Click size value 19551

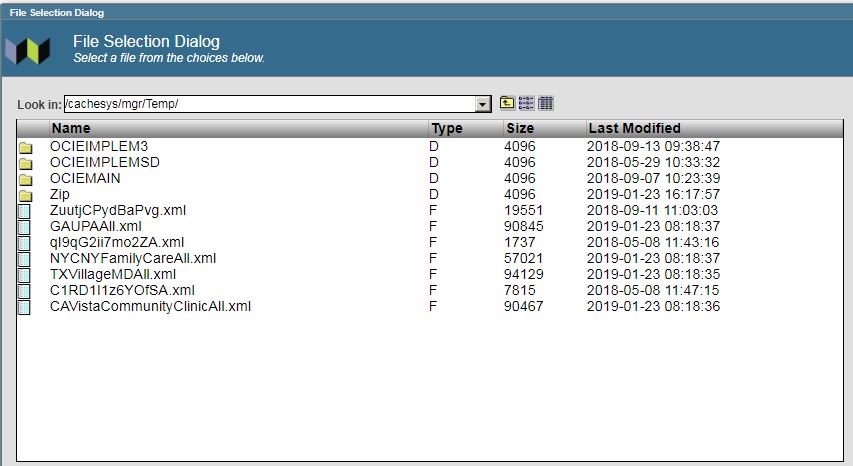point(523,210)
